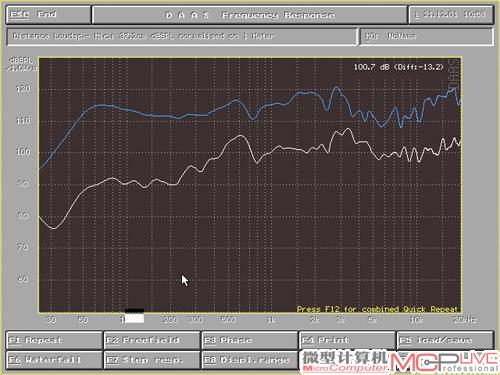Show F3 Phase response

point(250,340)
